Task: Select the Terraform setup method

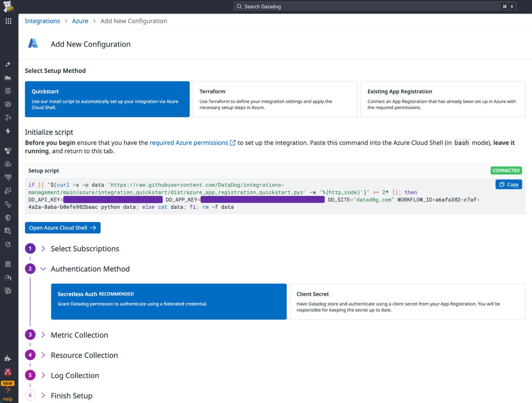Action: pos(275,99)
